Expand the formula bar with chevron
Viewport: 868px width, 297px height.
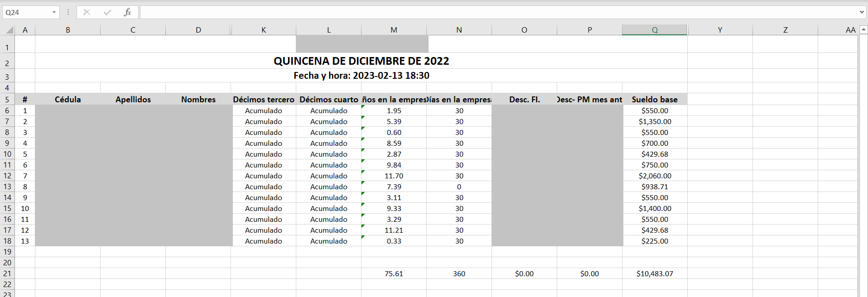(861, 12)
